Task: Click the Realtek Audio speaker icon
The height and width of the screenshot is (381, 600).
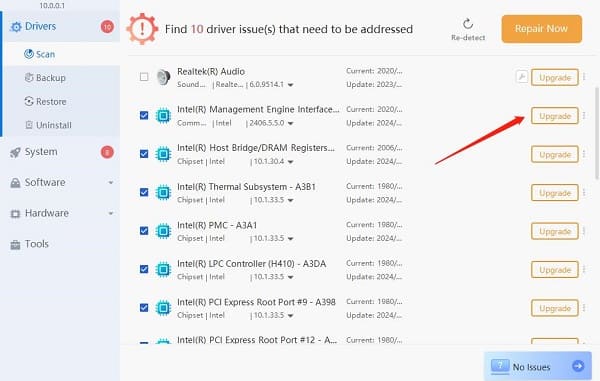Action: click(164, 77)
